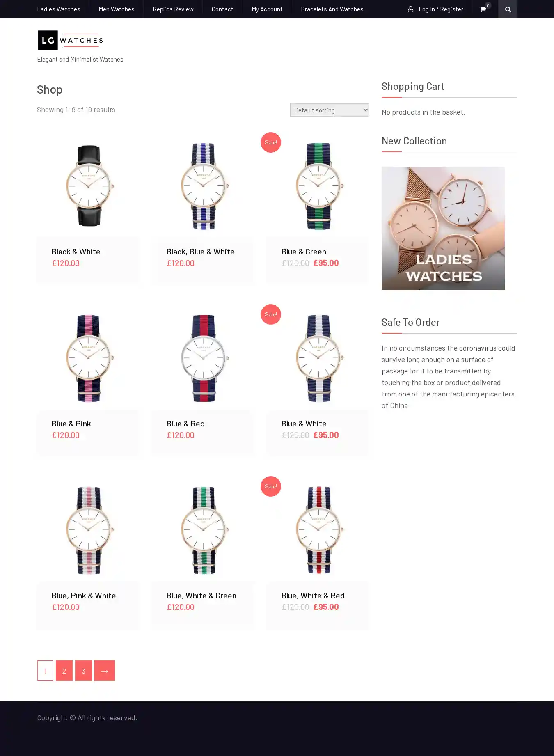Click the Sale badge on Blue & Green

271,142
